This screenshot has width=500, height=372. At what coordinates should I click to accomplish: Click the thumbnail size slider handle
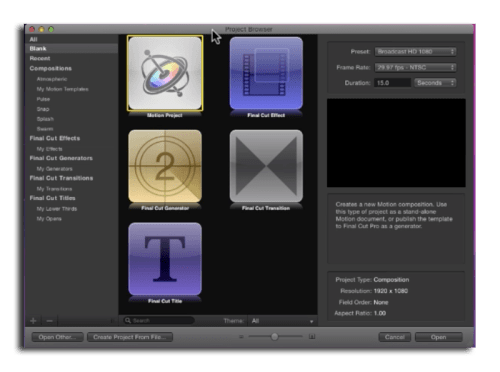point(274,337)
